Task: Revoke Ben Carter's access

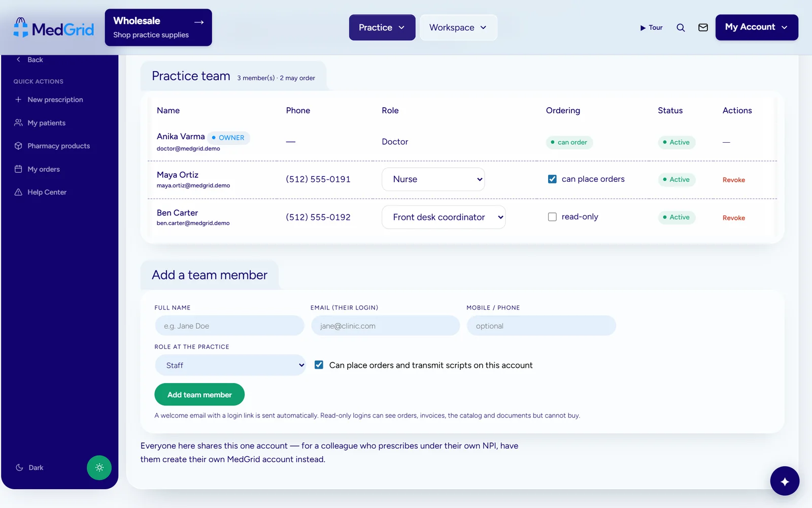Action: click(734, 218)
